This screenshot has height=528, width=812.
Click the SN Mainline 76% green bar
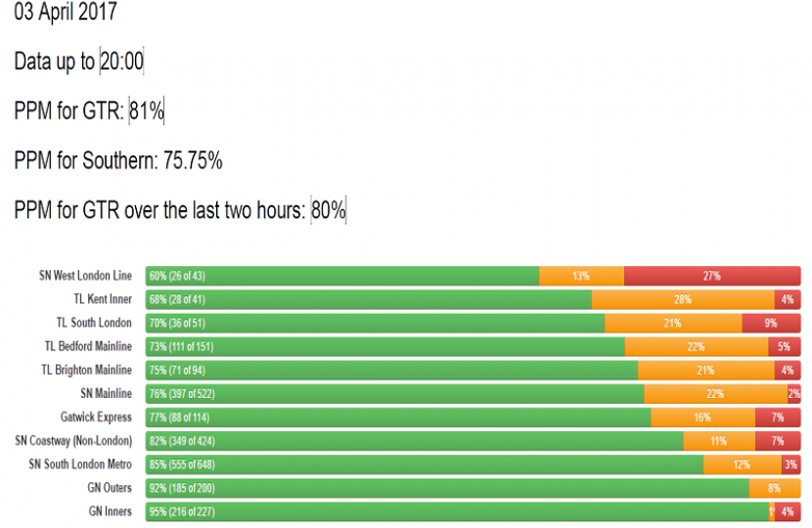394,394
